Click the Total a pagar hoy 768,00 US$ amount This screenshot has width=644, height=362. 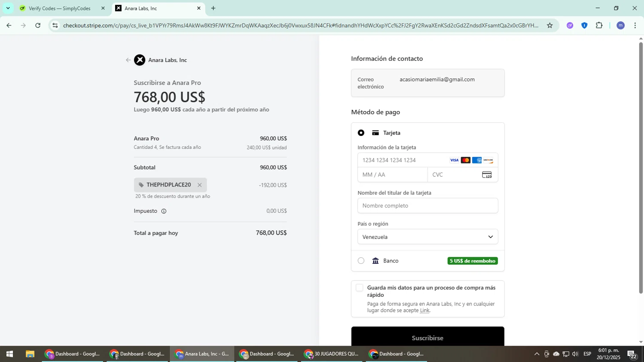coord(271,233)
